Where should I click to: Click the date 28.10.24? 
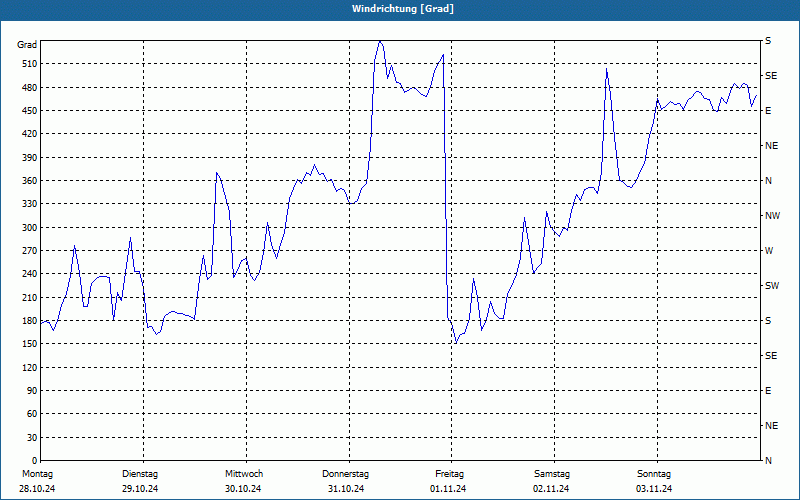(37, 489)
